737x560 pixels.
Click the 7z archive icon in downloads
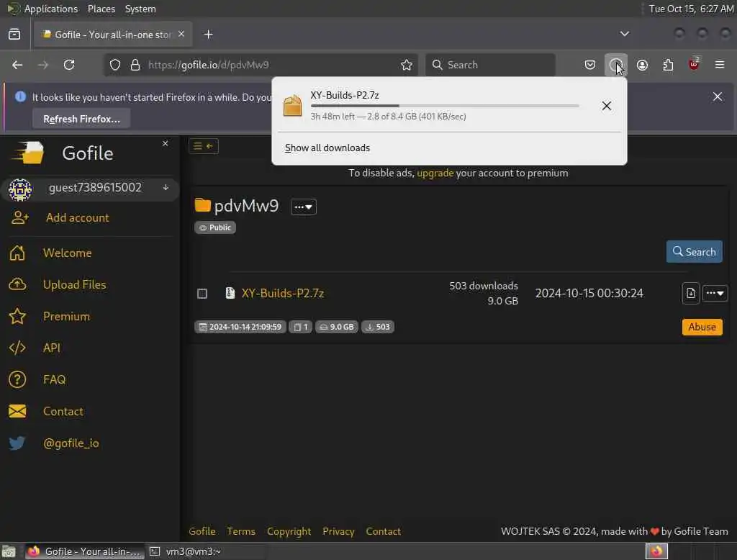click(x=292, y=105)
